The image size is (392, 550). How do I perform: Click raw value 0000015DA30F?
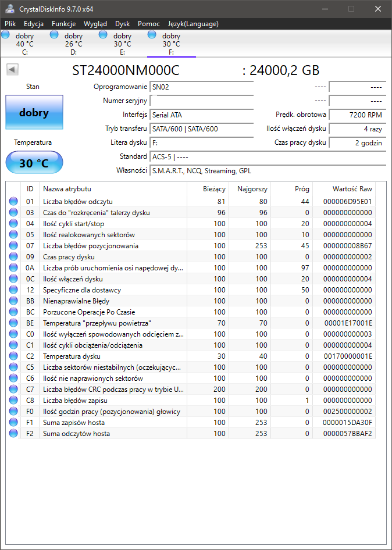347,422
